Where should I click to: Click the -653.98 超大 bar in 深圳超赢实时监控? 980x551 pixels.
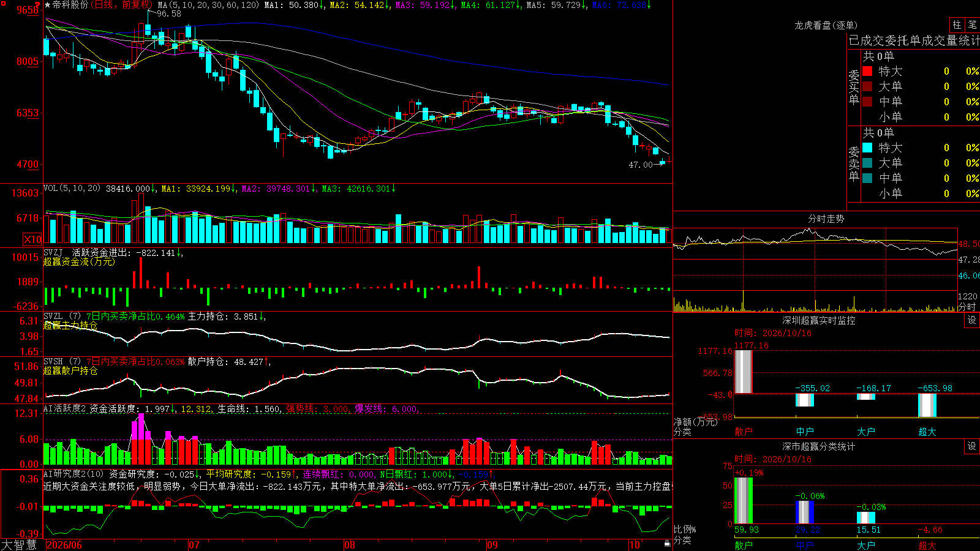pos(927,405)
